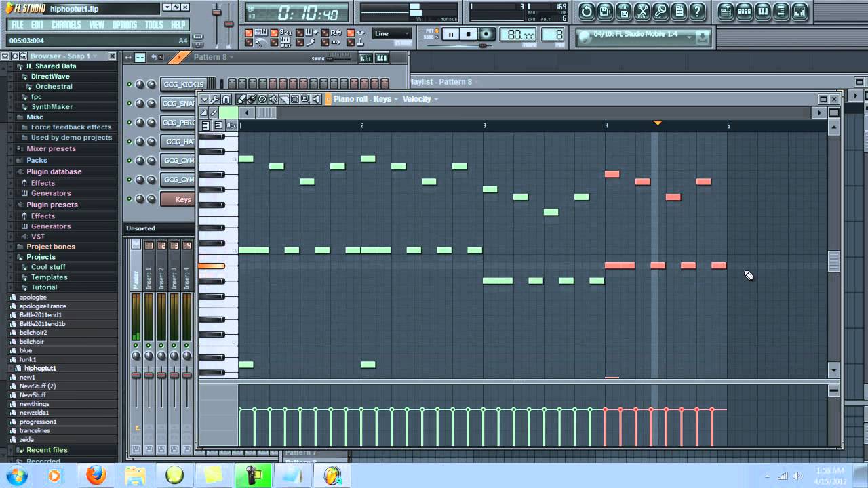This screenshot has width=868, height=488.
Task: Click the stop button in transport
Action: [469, 34]
